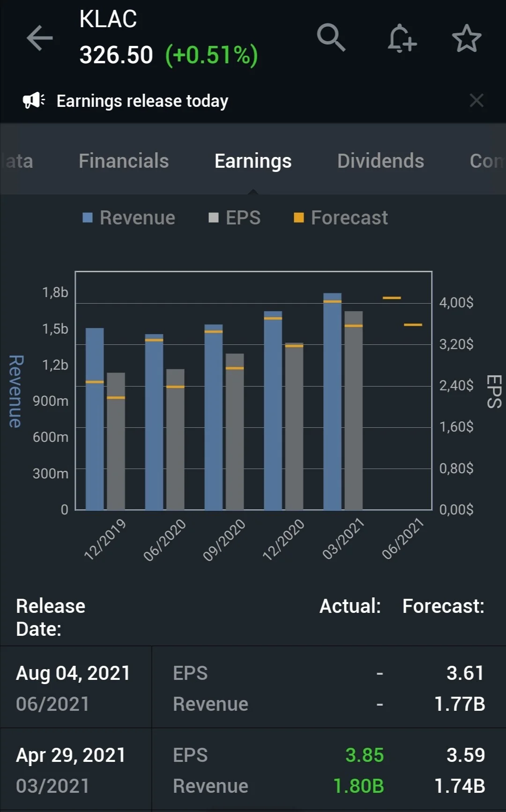Tap the forecast revenue value 1.77B
Image resolution: width=506 pixels, height=812 pixels.
[460, 704]
